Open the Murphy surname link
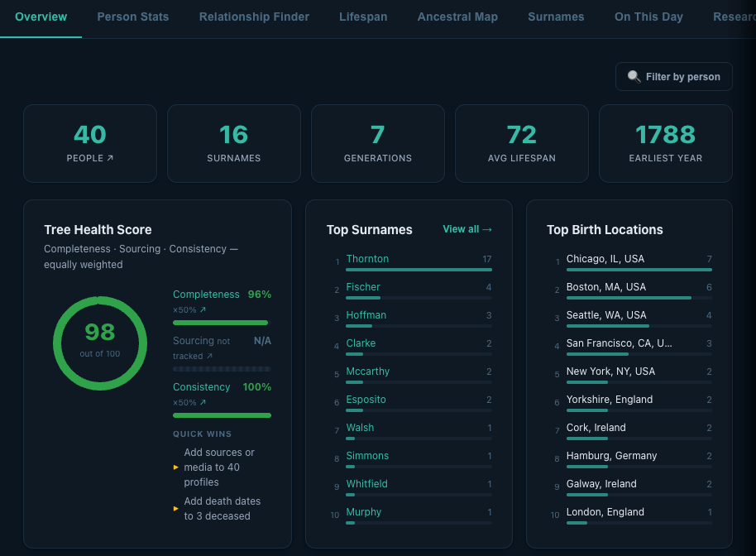Screen dimensions: 756x556 364,512
